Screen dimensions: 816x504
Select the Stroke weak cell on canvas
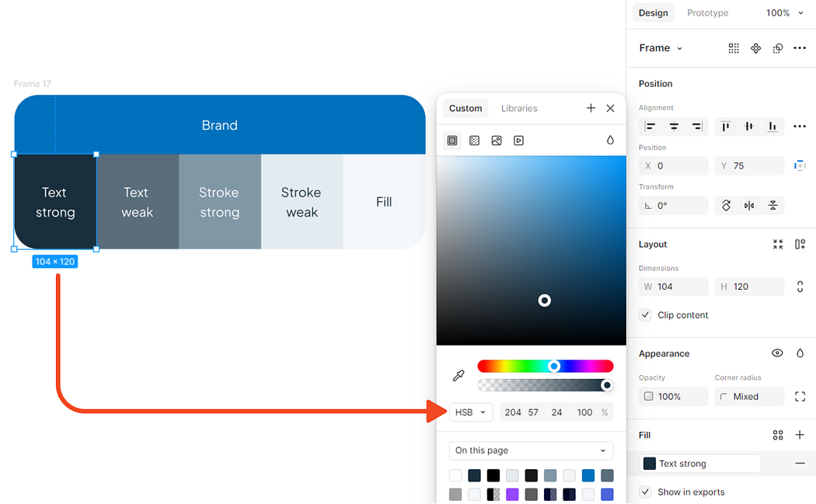pos(302,202)
